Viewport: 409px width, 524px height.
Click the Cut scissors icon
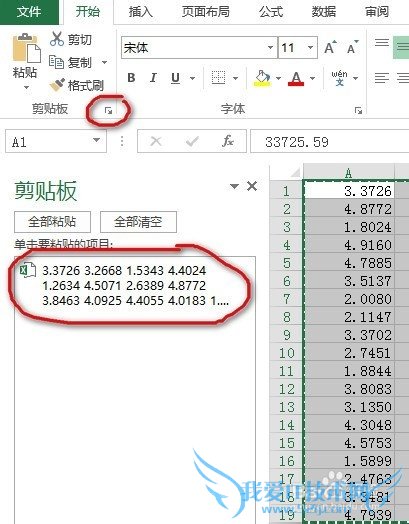(x=57, y=39)
